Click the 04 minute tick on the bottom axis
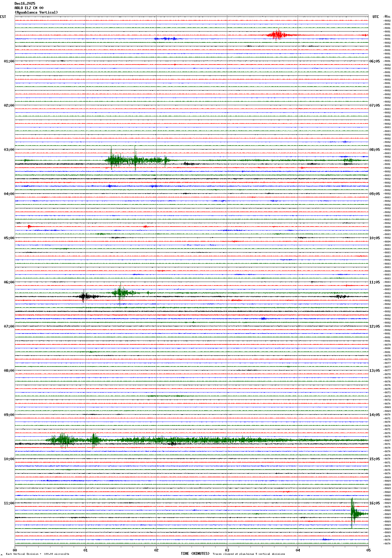Viewport: 392px width, 558px height. [x=298, y=550]
